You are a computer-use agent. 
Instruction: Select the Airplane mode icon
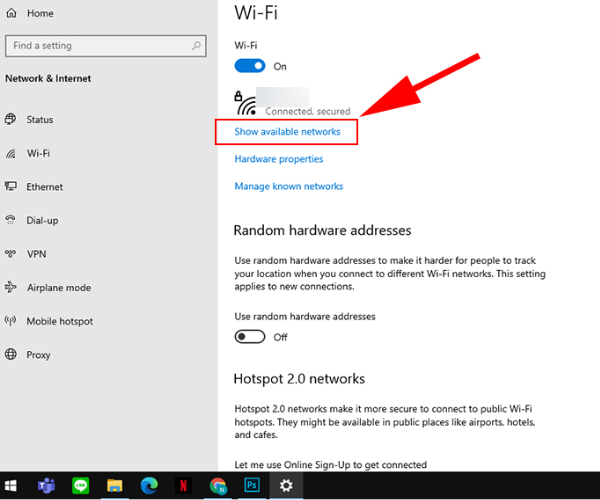10,287
